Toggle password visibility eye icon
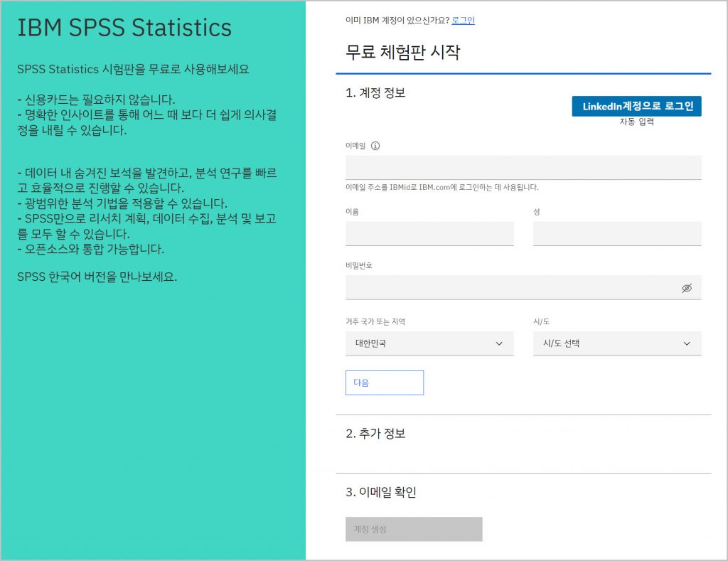The height and width of the screenshot is (561, 728). point(686,288)
